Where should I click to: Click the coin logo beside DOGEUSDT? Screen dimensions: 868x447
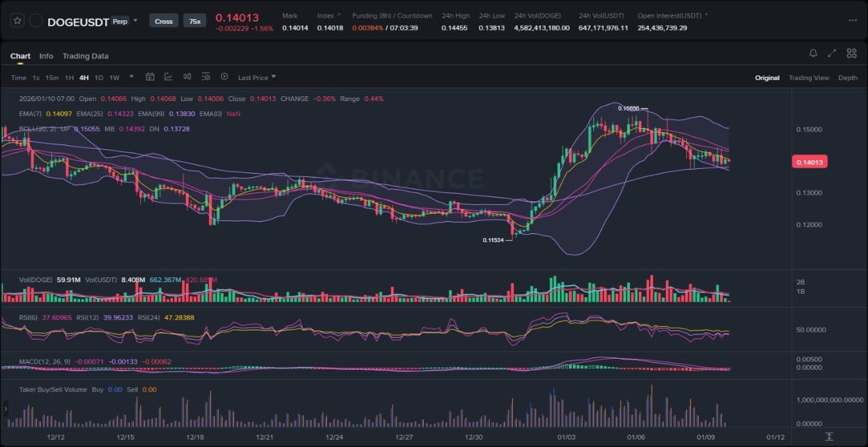[36, 21]
